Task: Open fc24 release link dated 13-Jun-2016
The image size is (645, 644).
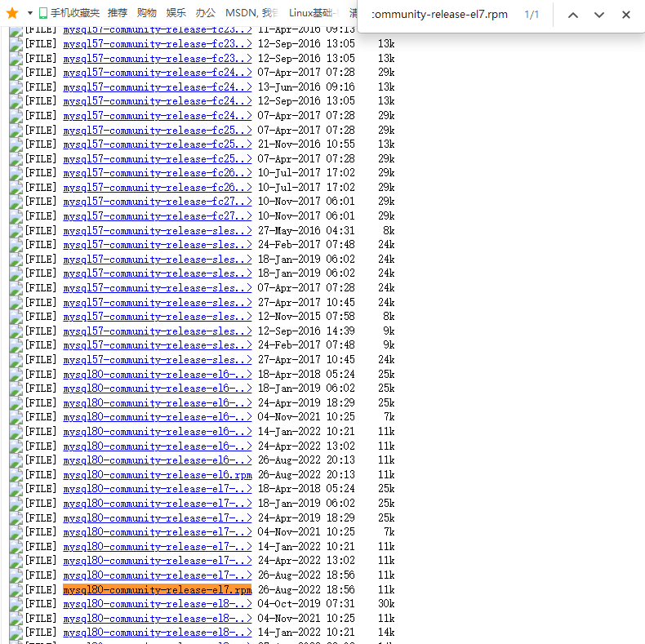Action: tap(157, 87)
